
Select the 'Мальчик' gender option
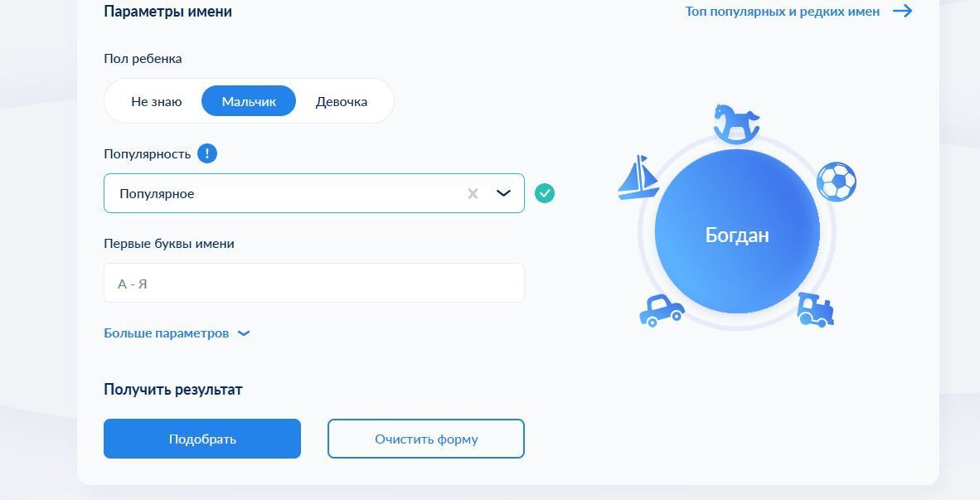tap(249, 101)
